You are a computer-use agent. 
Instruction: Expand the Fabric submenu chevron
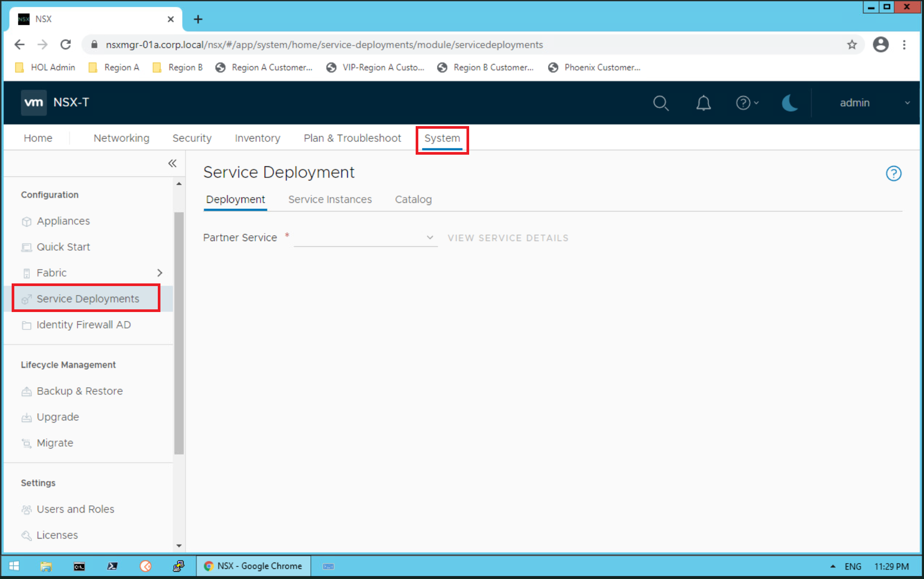click(x=159, y=273)
